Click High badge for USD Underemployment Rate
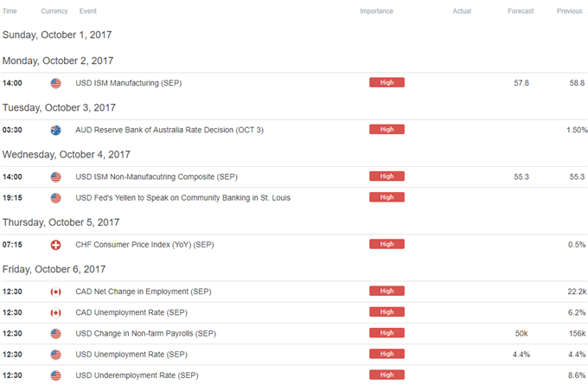The height and width of the screenshot is (385, 588). point(387,375)
